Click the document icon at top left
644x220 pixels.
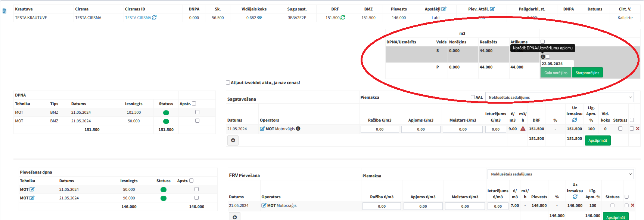[x=4, y=11]
